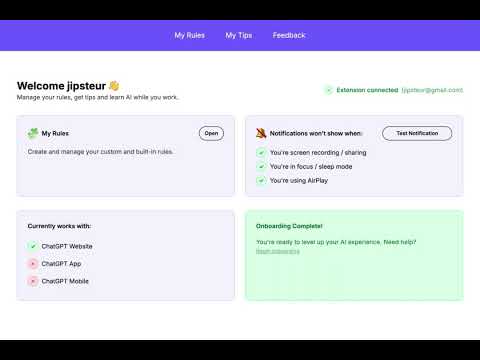Click the restart onboarding link
Image resolution: width=480 pixels, height=360 pixels.
click(278, 251)
